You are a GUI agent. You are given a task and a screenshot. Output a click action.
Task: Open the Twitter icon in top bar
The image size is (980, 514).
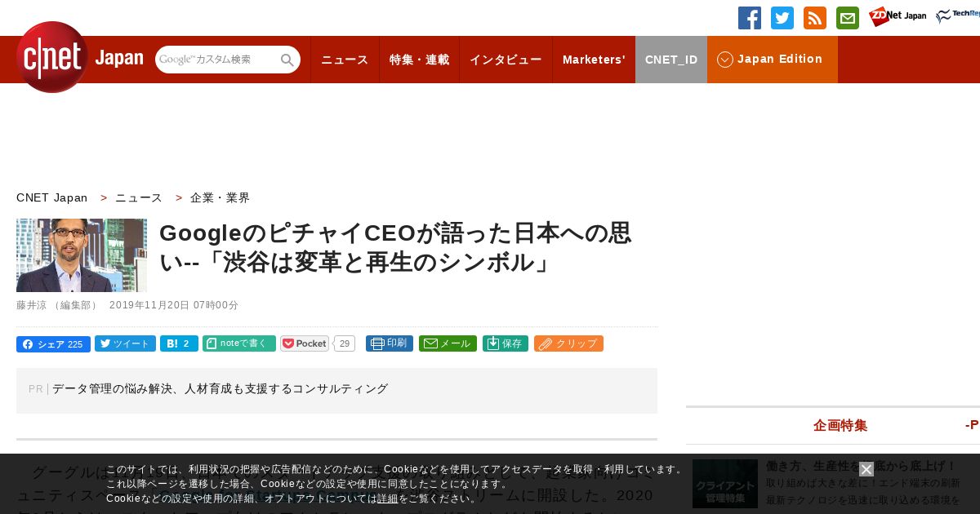pyautogui.click(x=782, y=18)
